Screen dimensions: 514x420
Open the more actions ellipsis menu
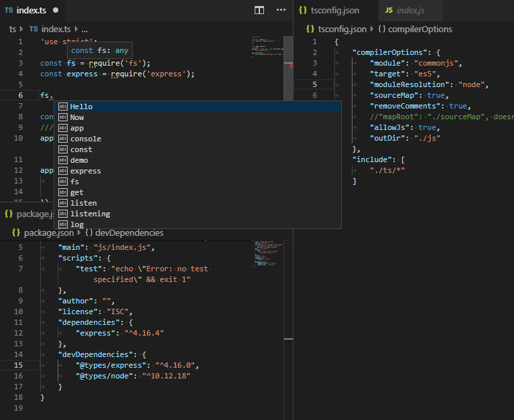click(281, 10)
